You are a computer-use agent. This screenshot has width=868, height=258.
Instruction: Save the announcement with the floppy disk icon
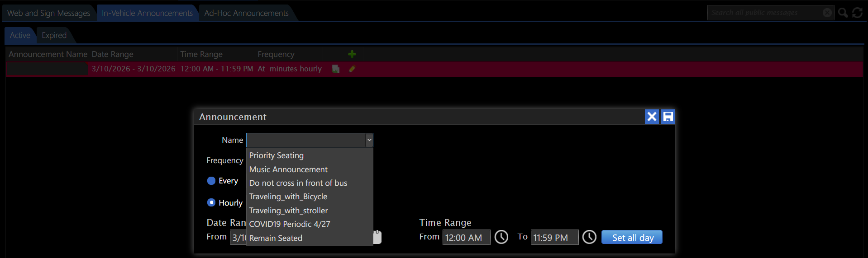(668, 117)
